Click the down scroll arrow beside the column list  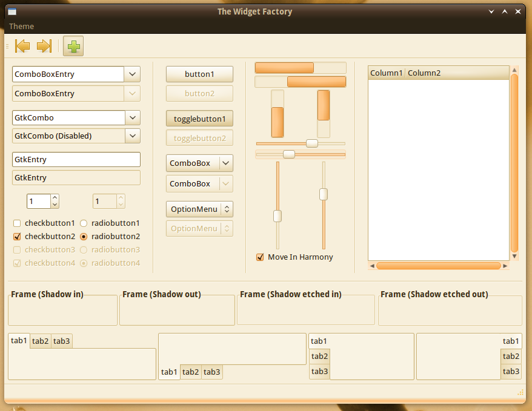pyautogui.click(x=514, y=256)
